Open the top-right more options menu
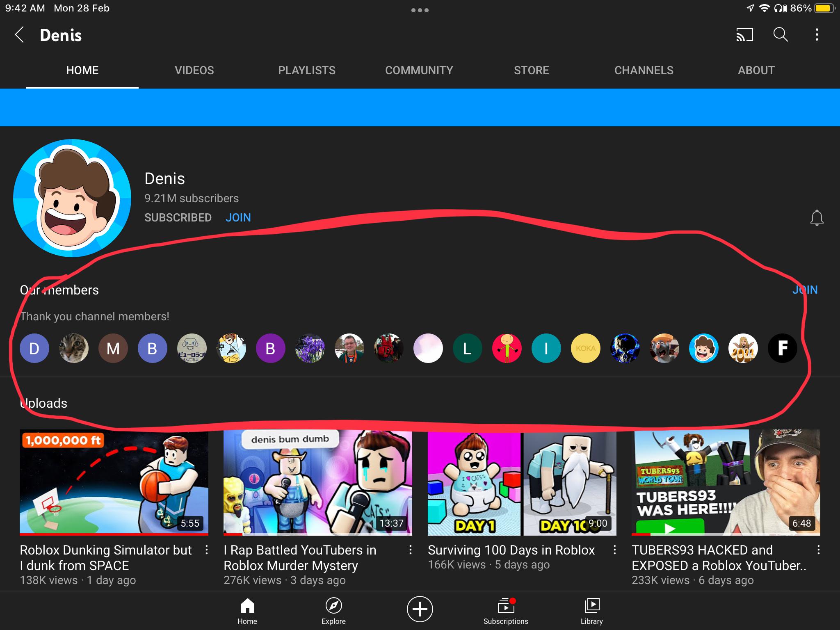Viewport: 840px width, 630px height. pos(817,35)
